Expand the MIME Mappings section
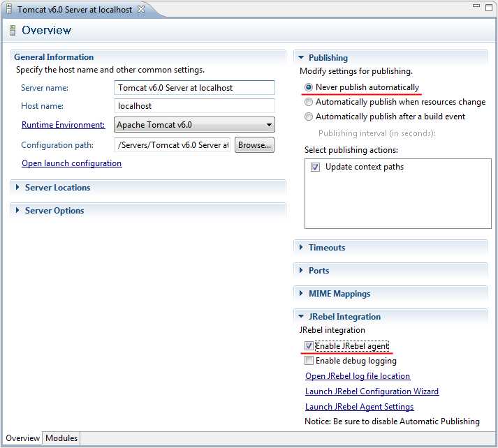Screen dimensions: 498x448 coord(301,294)
